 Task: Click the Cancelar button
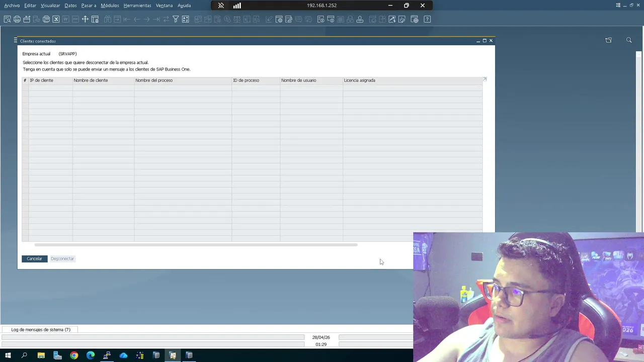34,258
